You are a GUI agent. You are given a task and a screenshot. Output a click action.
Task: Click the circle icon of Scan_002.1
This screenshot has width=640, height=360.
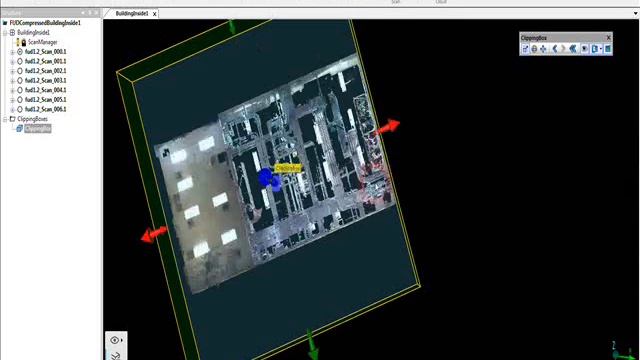20,71
